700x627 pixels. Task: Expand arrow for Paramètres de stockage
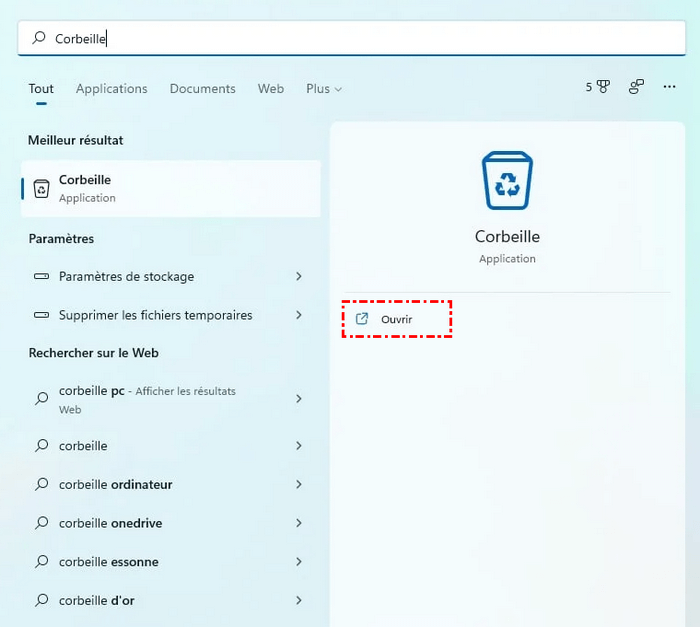coord(298,276)
